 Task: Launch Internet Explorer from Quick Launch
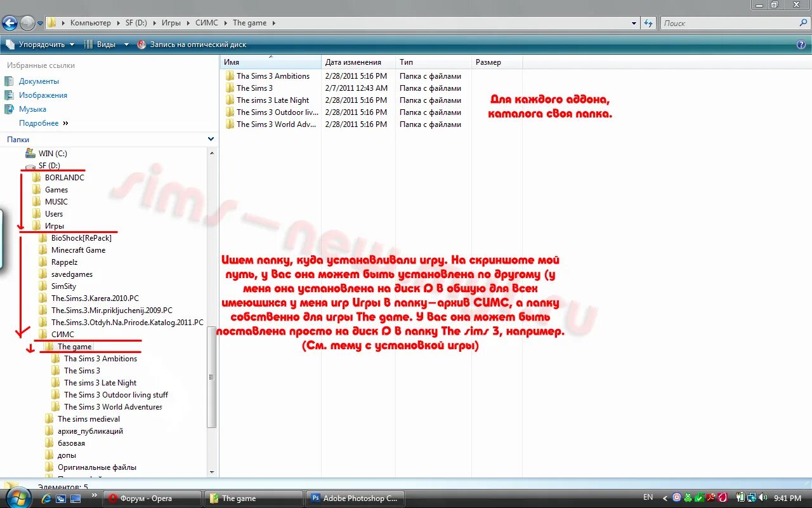(46, 498)
